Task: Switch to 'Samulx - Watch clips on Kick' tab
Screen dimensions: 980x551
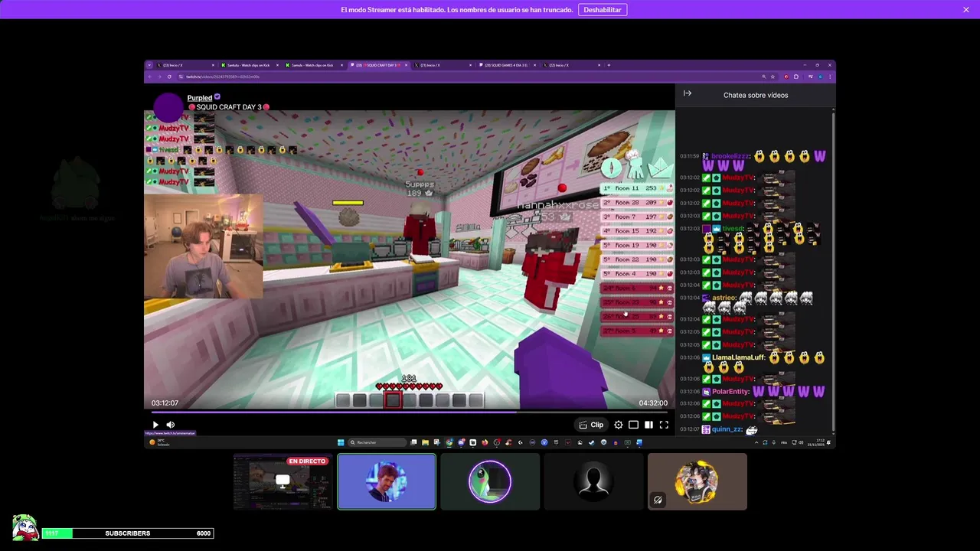Action: click(314, 65)
